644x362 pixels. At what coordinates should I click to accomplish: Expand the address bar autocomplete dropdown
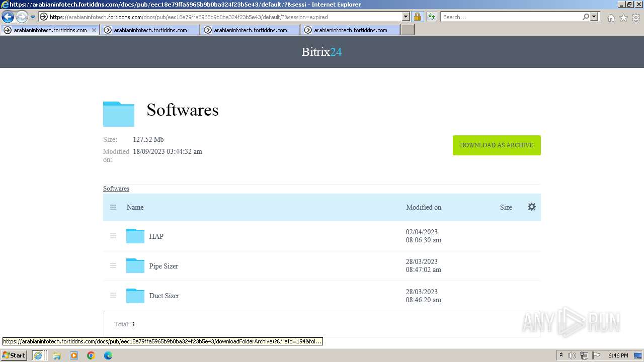406,17
